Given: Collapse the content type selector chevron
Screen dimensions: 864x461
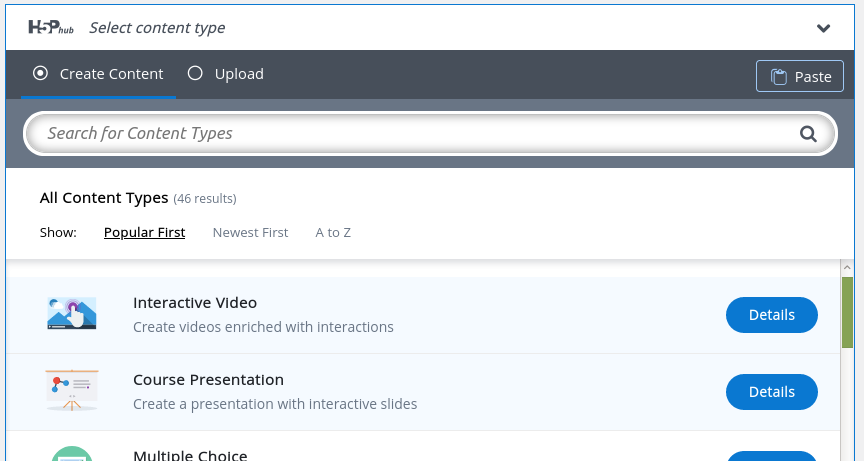Looking at the screenshot, I should click(823, 28).
